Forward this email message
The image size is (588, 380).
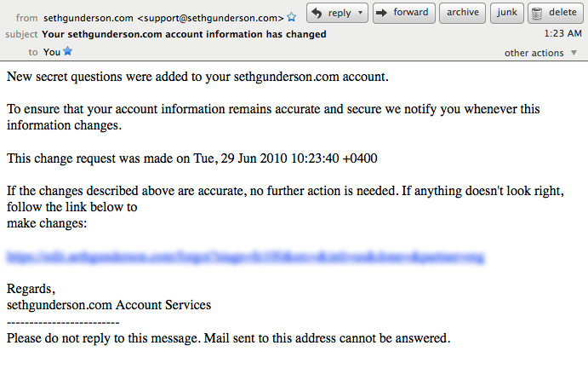click(404, 13)
